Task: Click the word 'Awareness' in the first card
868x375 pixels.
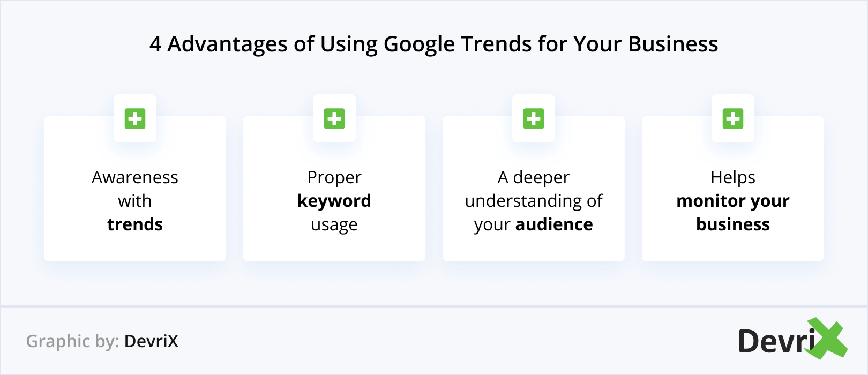Action: [x=135, y=177]
